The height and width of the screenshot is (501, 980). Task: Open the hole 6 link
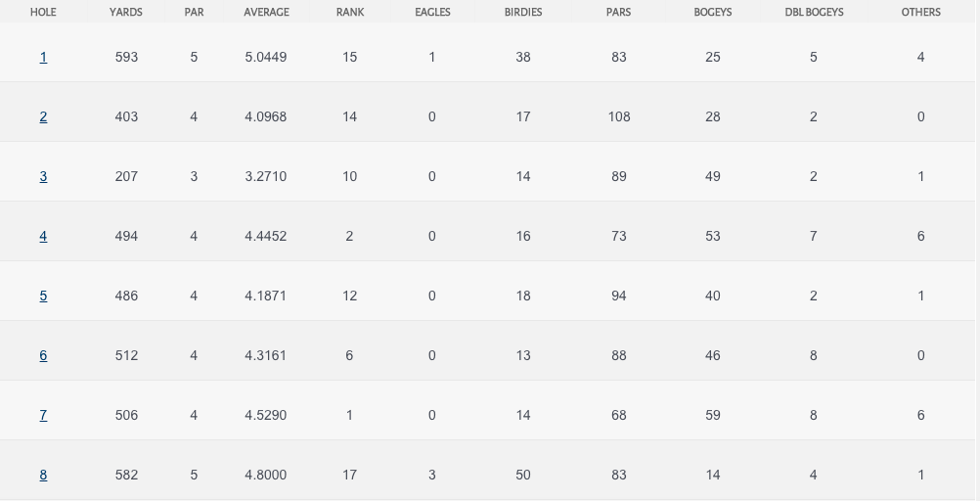pyautogui.click(x=43, y=356)
